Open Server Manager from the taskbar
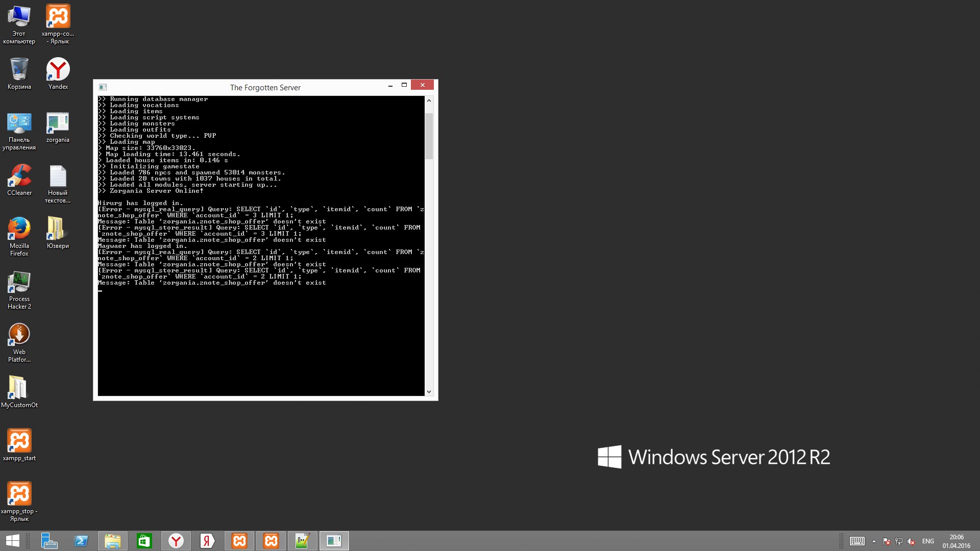 click(x=49, y=541)
